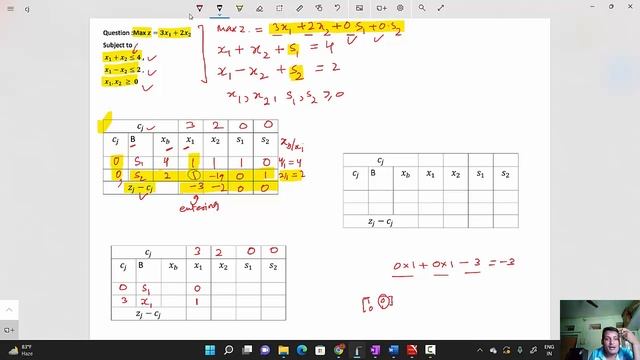Select the red pen tool
The height and width of the screenshot is (360, 640).
[x=199, y=8]
